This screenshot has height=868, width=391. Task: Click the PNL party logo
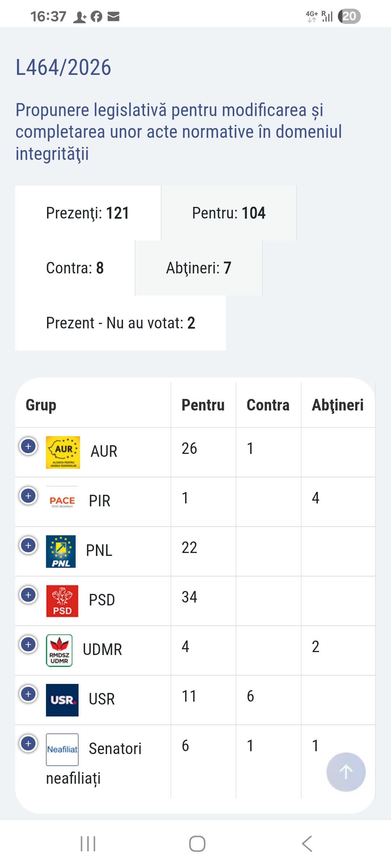click(61, 551)
